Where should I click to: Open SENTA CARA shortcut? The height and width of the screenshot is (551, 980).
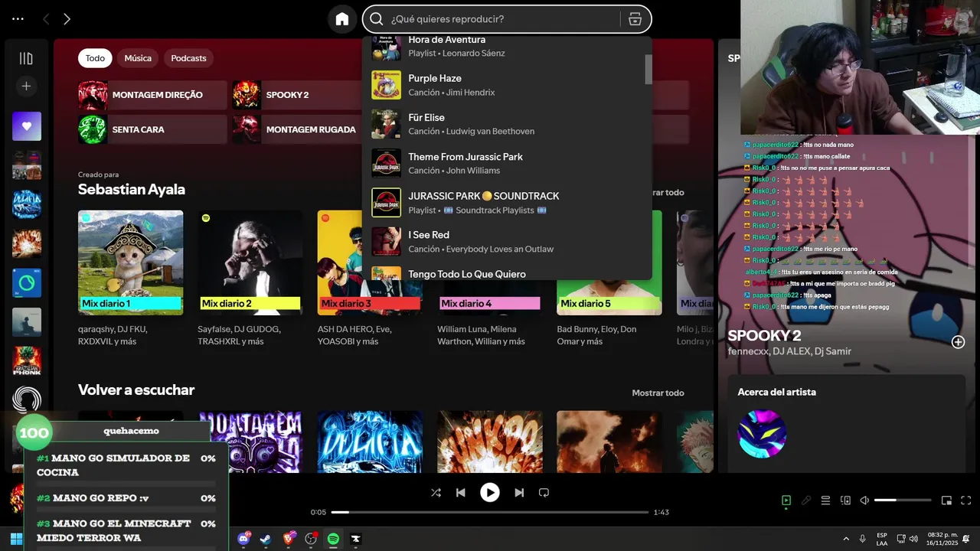point(152,129)
